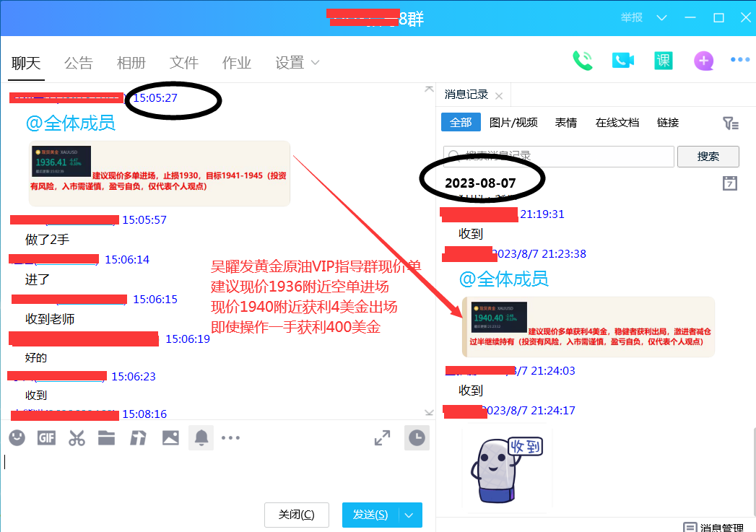This screenshot has width=756, height=532.
Task: Select the 全部 filter tab
Action: (461, 123)
